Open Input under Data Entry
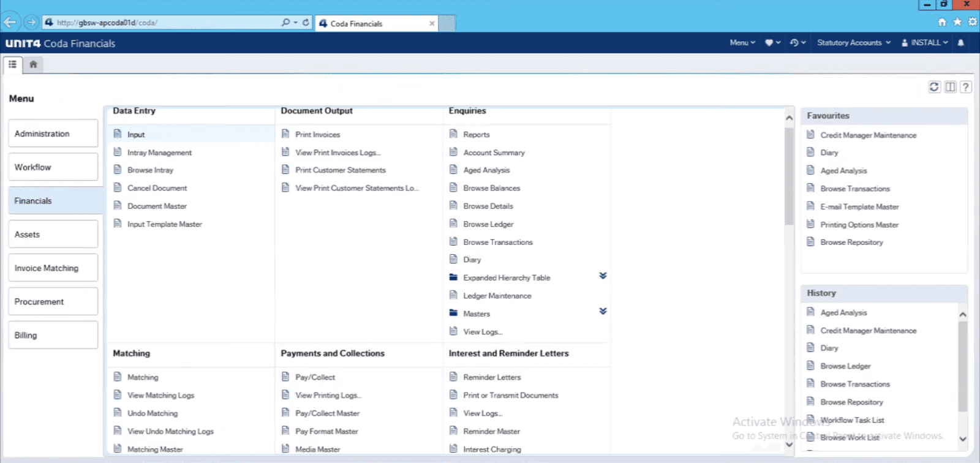 pos(136,135)
